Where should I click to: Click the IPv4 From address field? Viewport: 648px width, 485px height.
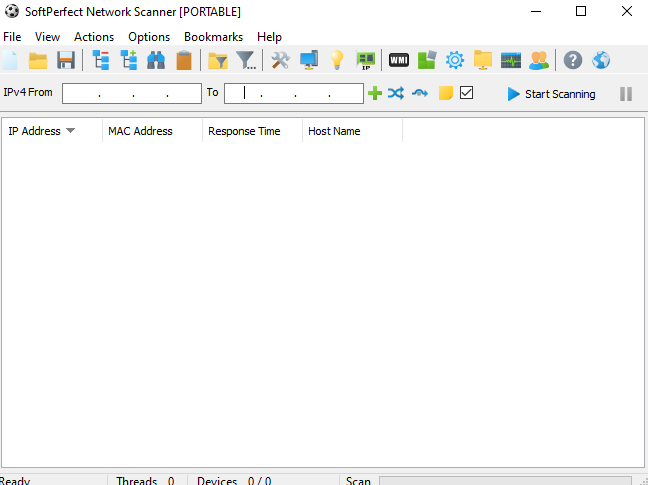(x=131, y=93)
